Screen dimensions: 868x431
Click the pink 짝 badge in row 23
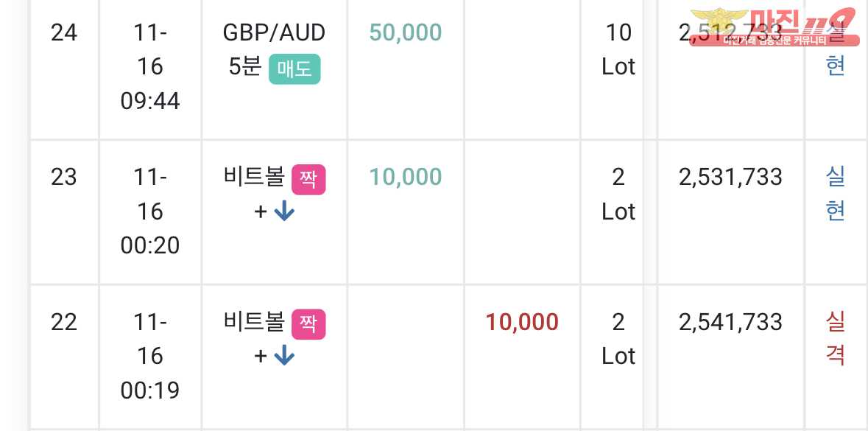tap(308, 180)
